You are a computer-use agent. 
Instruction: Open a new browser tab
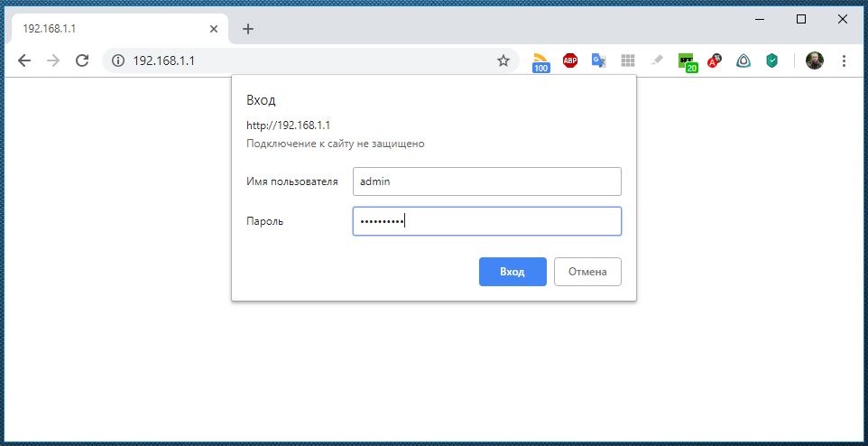[248, 29]
